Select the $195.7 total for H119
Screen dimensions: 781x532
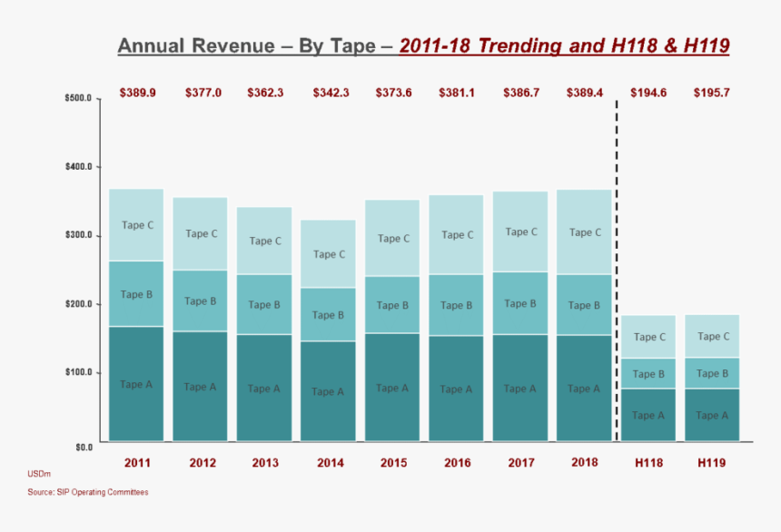tap(712, 93)
